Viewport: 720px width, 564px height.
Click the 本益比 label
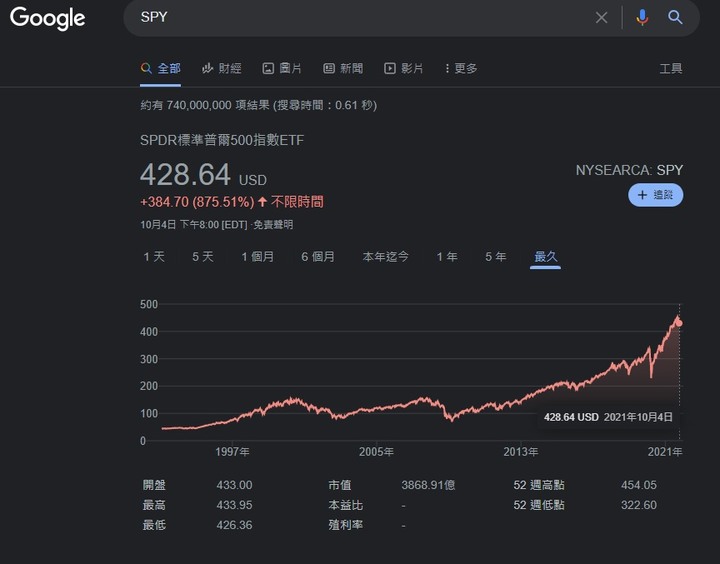coord(345,505)
